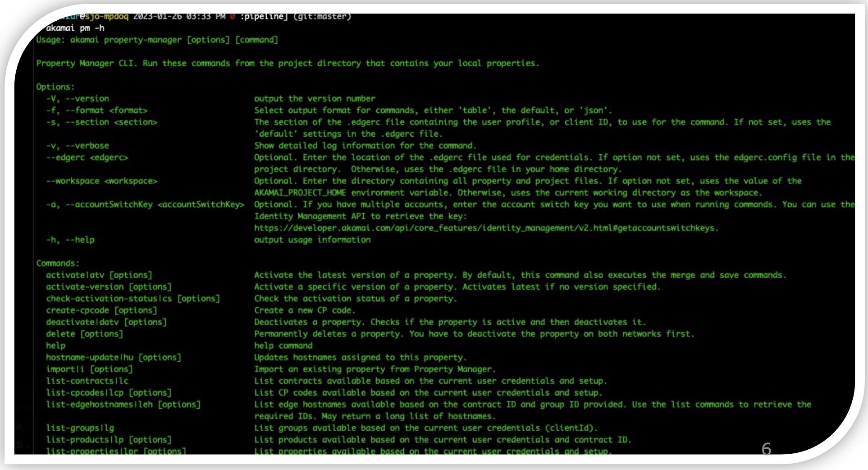Click the 'delete [options]' command
This screenshot has width=868, height=470.
tap(84, 334)
